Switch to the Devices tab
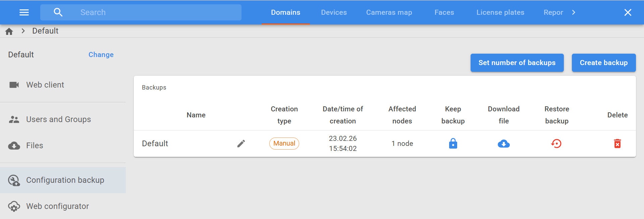This screenshot has width=644, height=219. pos(334,12)
